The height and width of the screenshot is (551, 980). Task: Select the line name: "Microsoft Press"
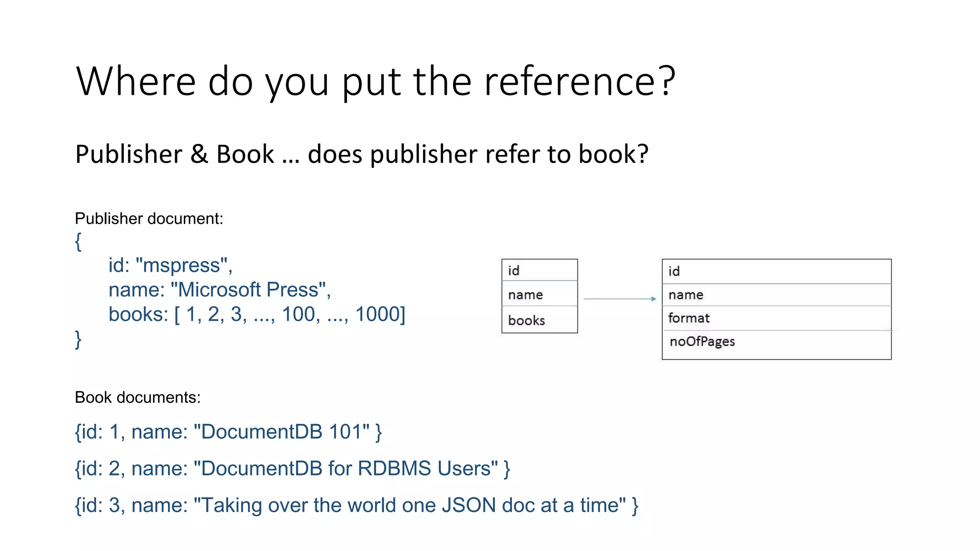pos(220,289)
